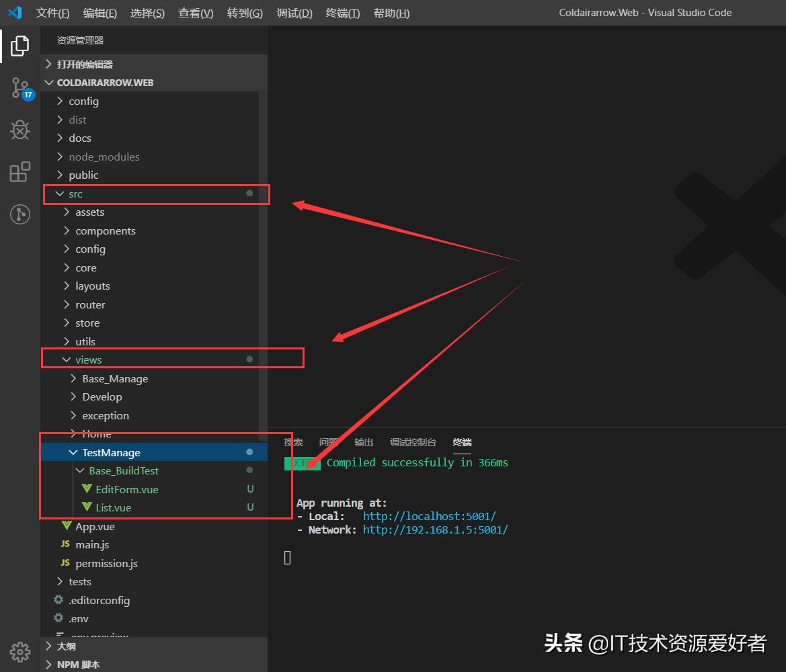Switch to the 调试控制台 panel tab
786x672 pixels.
(412, 442)
